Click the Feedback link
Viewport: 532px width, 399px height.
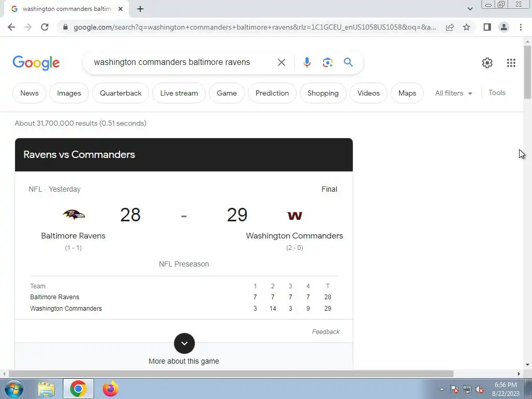[325, 332]
